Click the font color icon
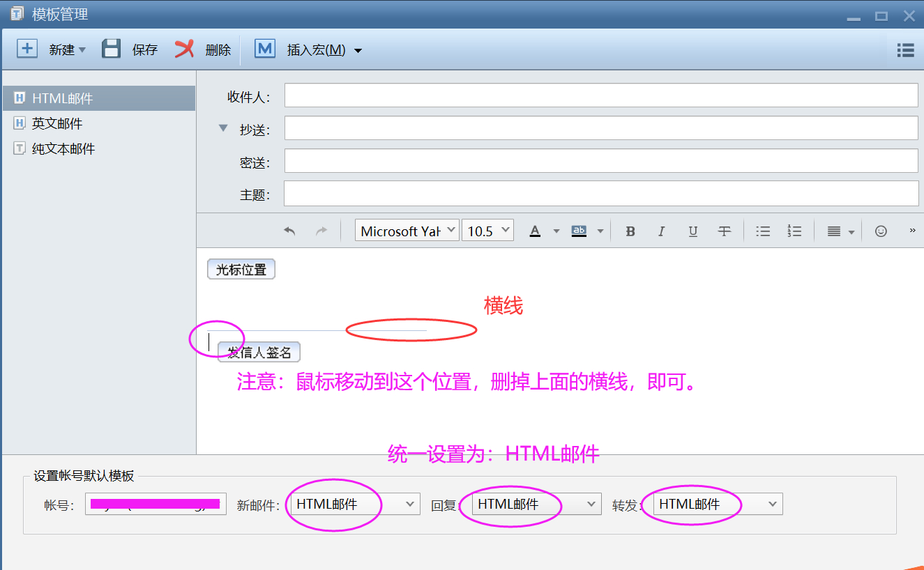 (535, 230)
